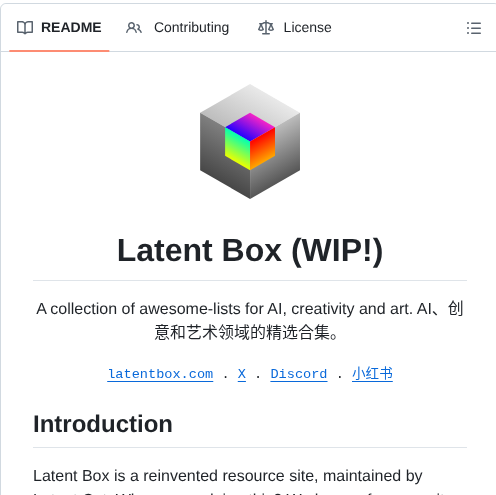
Task: Open the Discord link
Action: coord(299,374)
